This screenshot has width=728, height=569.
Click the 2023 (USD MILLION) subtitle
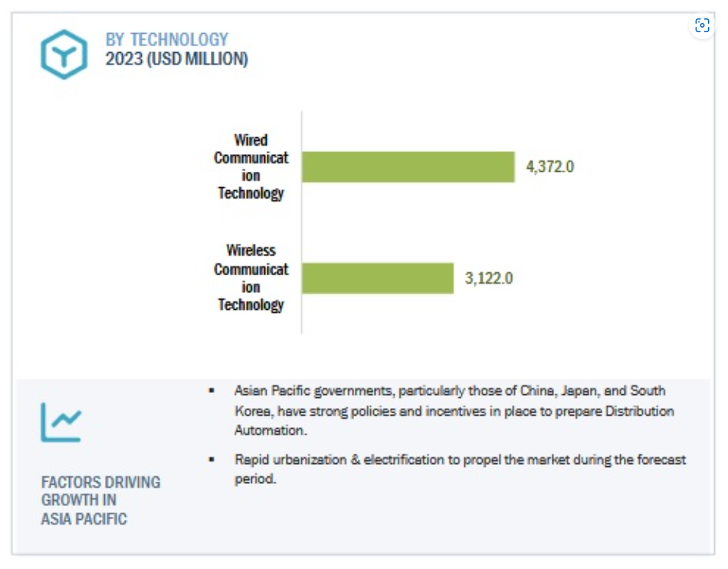click(x=176, y=59)
